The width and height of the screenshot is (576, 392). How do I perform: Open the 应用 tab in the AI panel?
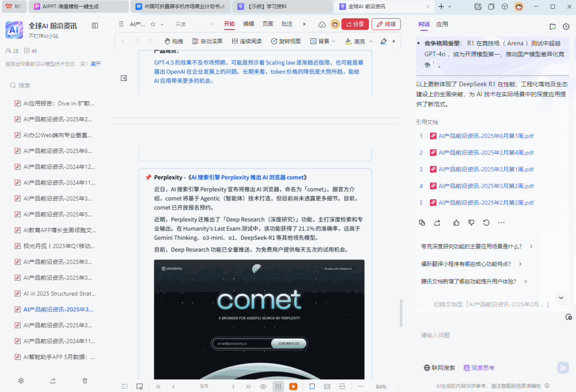tap(442, 24)
